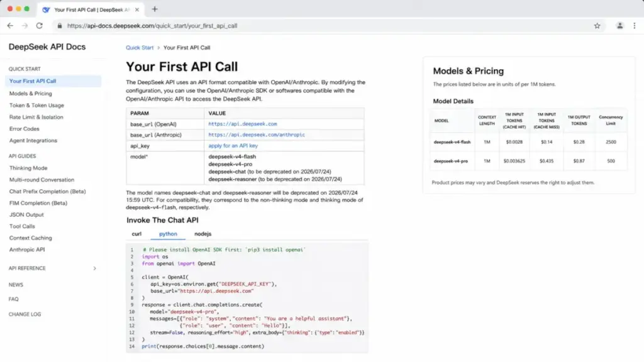
Task: Click the $0.003625 cache hit price
Action: pyautogui.click(x=514, y=161)
